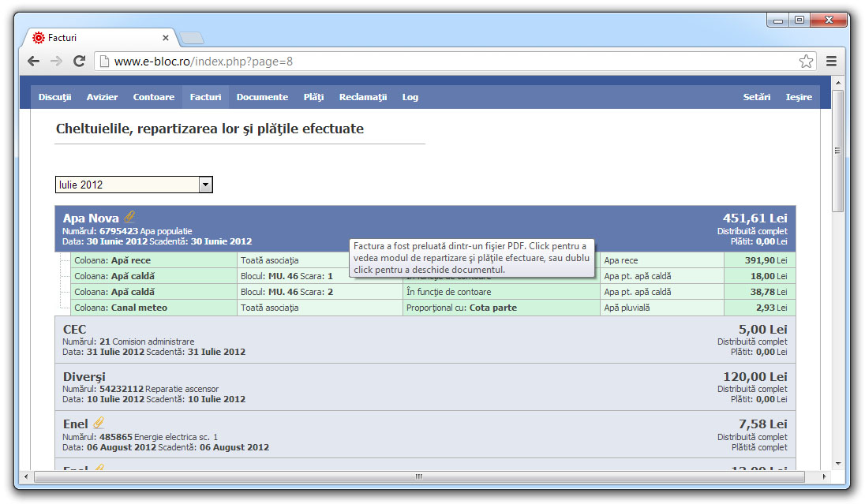The height and width of the screenshot is (504, 865).
Task: Click the paperclip attachment icon beside Enel
Action: 98,423
